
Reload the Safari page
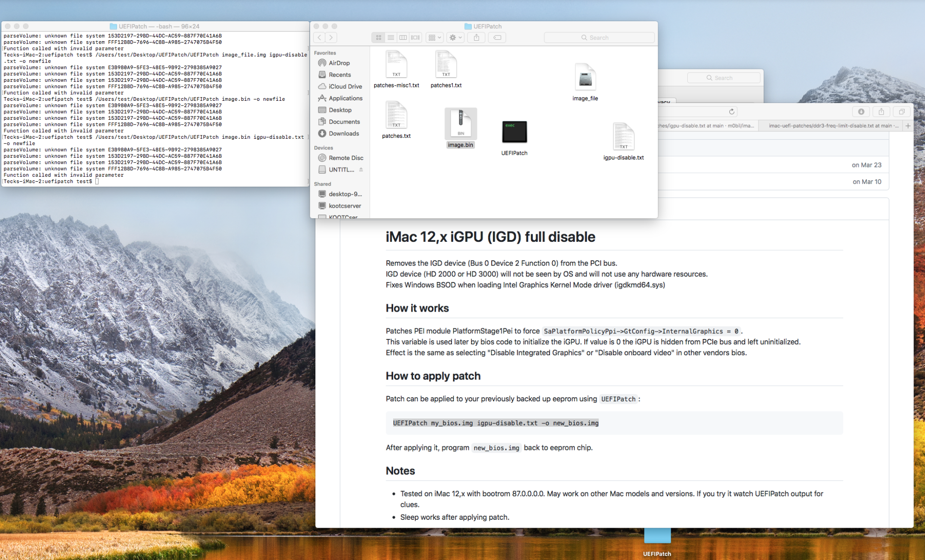click(x=732, y=111)
